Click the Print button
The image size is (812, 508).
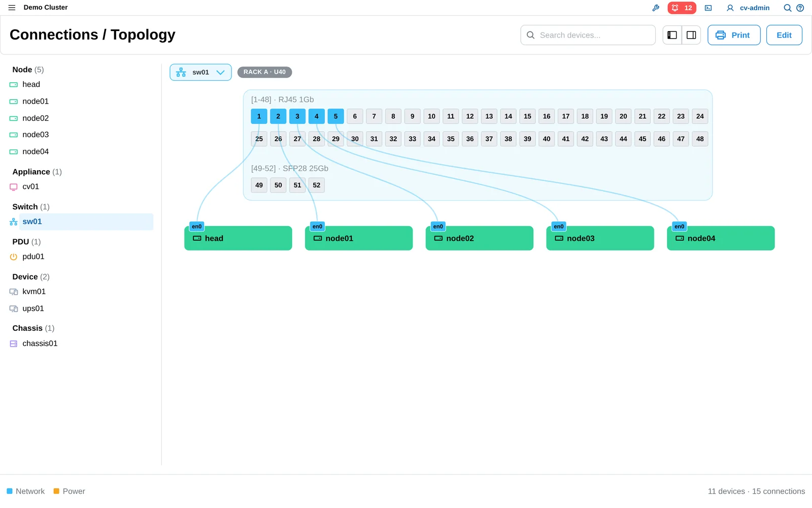point(734,35)
